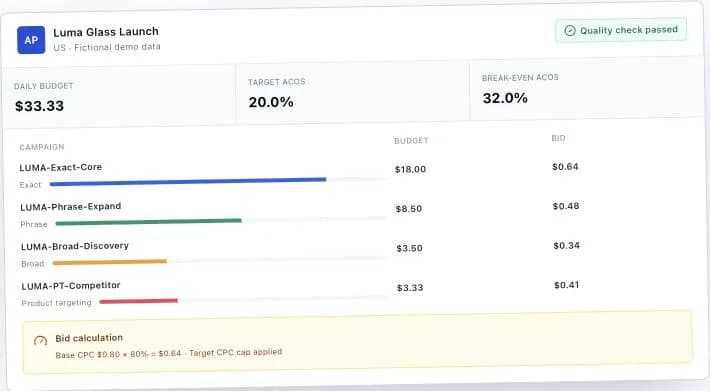The height and width of the screenshot is (391, 710).
Task: Select the 32.0% break-even ACOS value
Action: click(505, 98)
